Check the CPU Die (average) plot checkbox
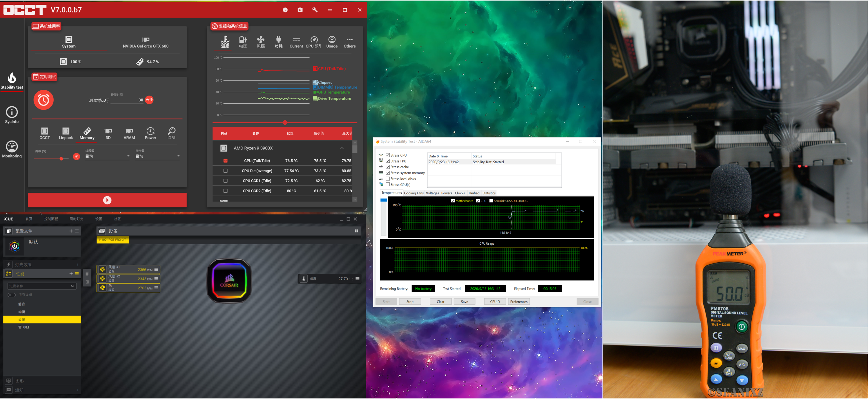 point(226,171)
